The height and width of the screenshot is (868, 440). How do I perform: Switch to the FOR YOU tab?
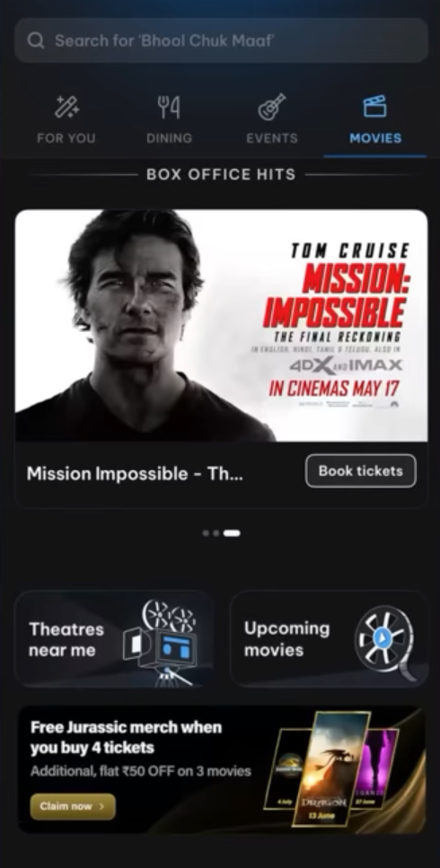pos(66,138)
